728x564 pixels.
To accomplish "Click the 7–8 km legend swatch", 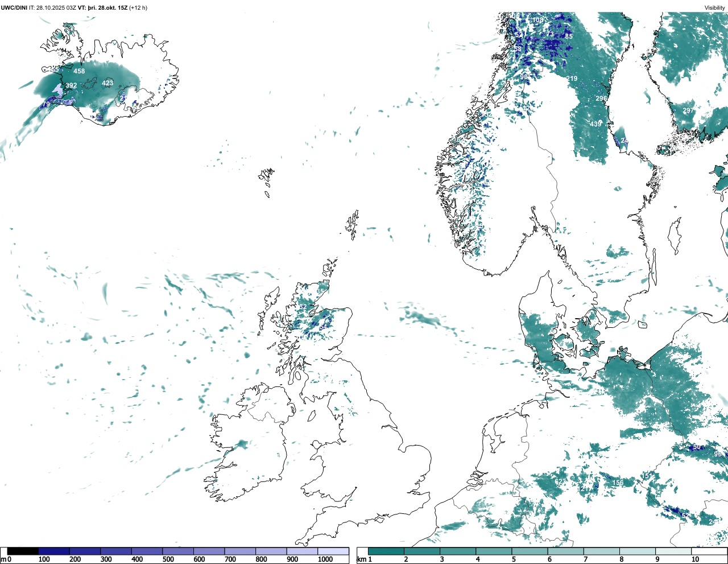I will click(602, 551).
